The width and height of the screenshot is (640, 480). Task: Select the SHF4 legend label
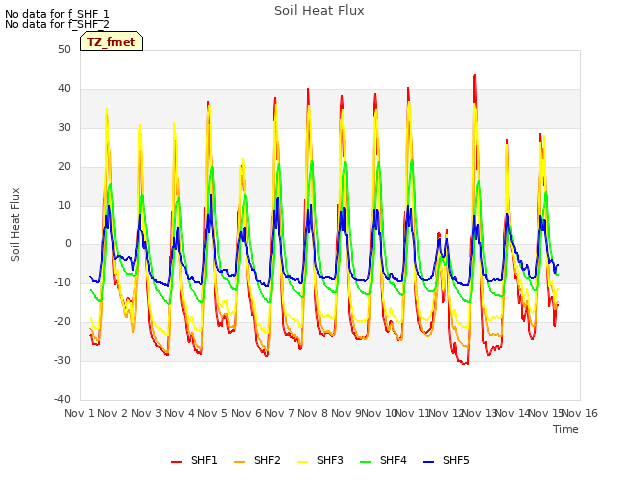393,460
